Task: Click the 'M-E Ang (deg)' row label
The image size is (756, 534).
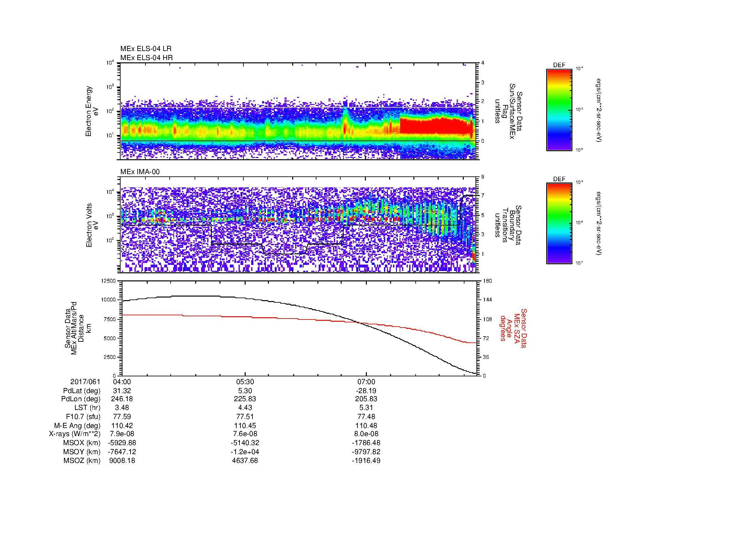Action: pyautogui.click(x=77, y=426)
